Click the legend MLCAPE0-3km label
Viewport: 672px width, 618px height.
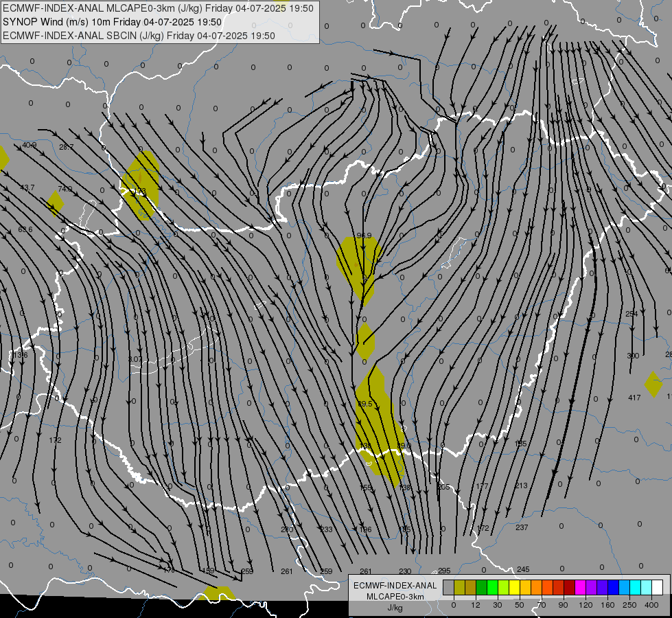[395, 597]
